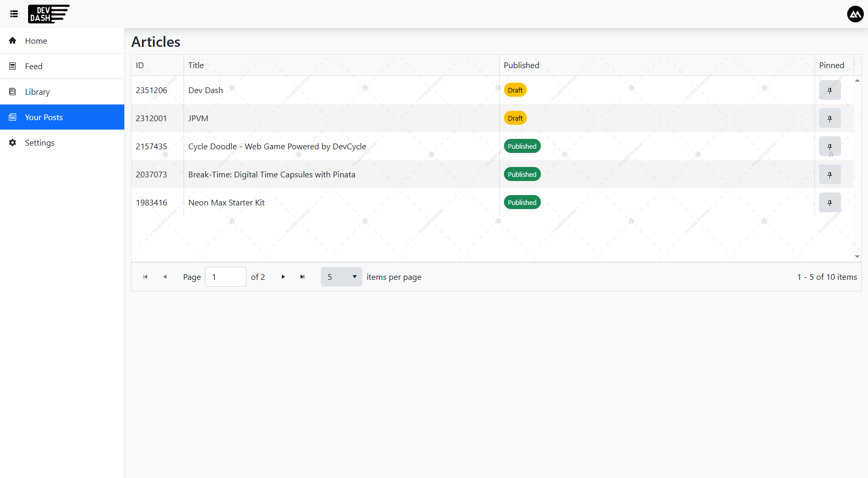This screenshot has width=868, height=478.
Task: Click the grid scrollbar down arrow
Action: [857, 256]
